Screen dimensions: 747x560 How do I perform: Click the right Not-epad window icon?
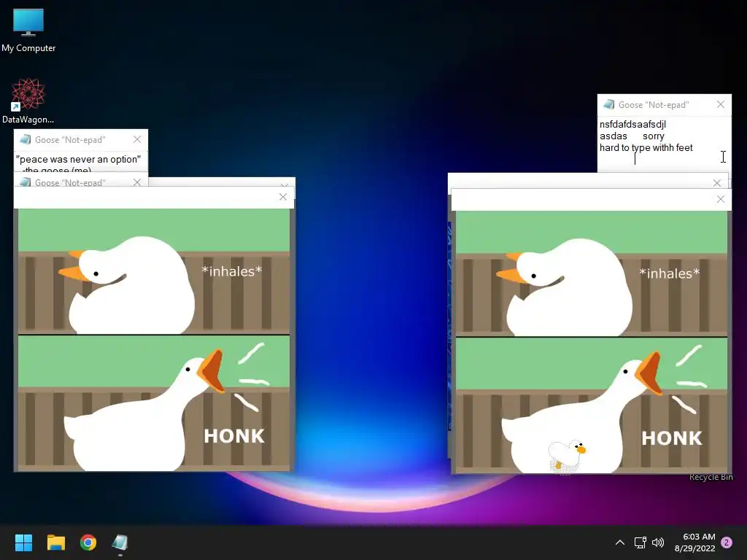pos(608,104)
